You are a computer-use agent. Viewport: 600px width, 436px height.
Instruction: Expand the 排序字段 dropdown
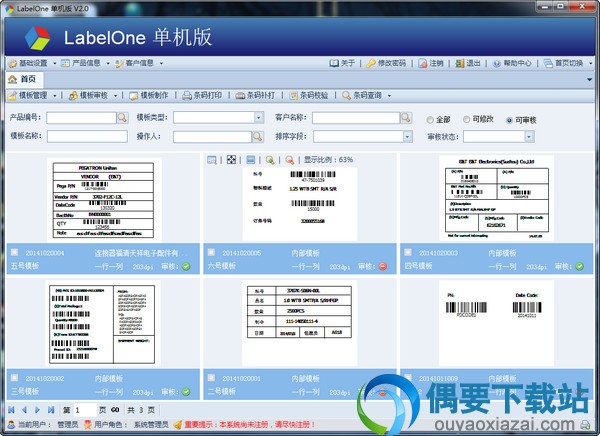pos(408,136)
